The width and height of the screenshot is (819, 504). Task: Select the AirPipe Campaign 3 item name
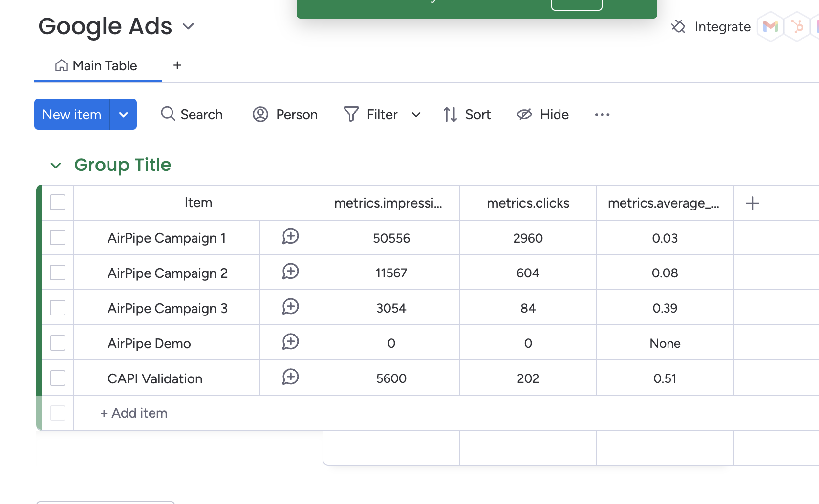(x=168, y=308)
